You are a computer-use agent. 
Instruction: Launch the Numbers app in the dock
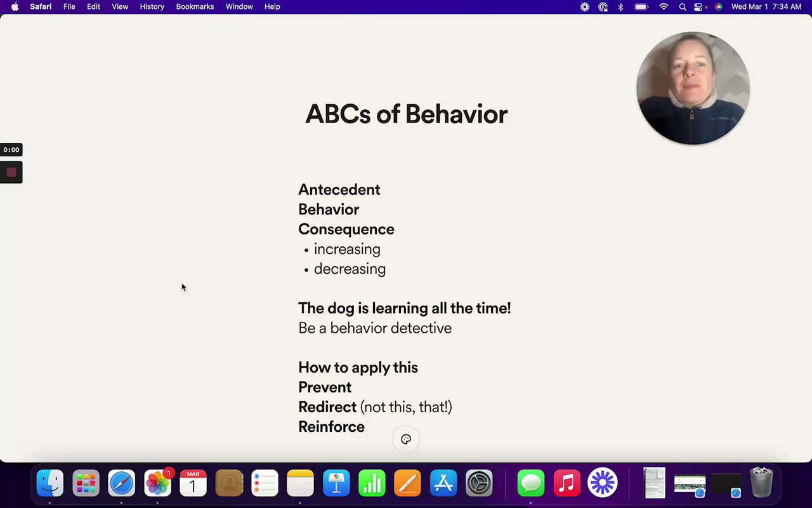tap(372, 483)
